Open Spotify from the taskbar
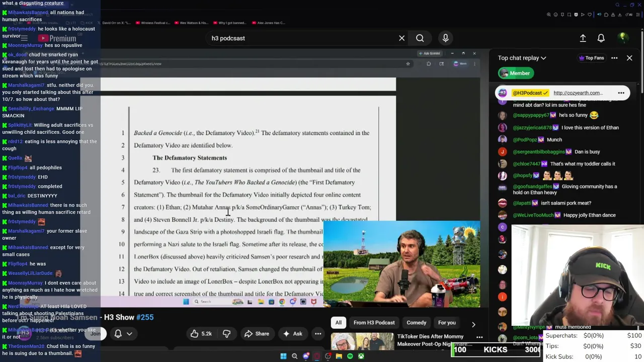This screenshot has width=644, height=362. pos(350,356)
